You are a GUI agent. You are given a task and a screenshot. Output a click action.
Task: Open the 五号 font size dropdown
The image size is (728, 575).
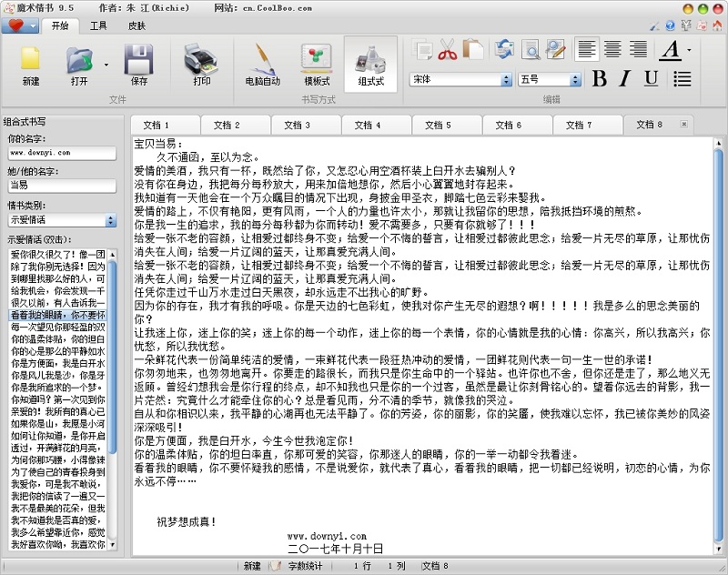click(581, 80)
